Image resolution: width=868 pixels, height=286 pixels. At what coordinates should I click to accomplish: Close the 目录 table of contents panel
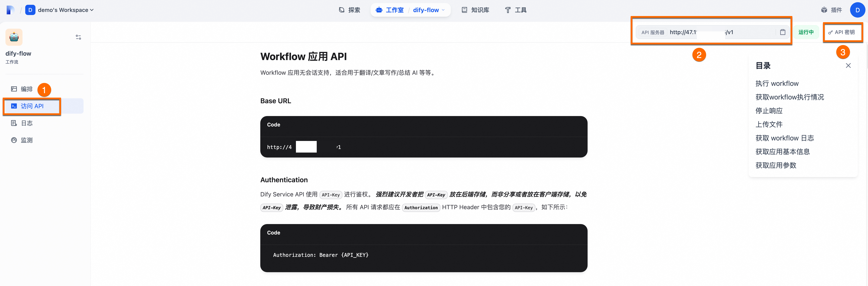848,65
